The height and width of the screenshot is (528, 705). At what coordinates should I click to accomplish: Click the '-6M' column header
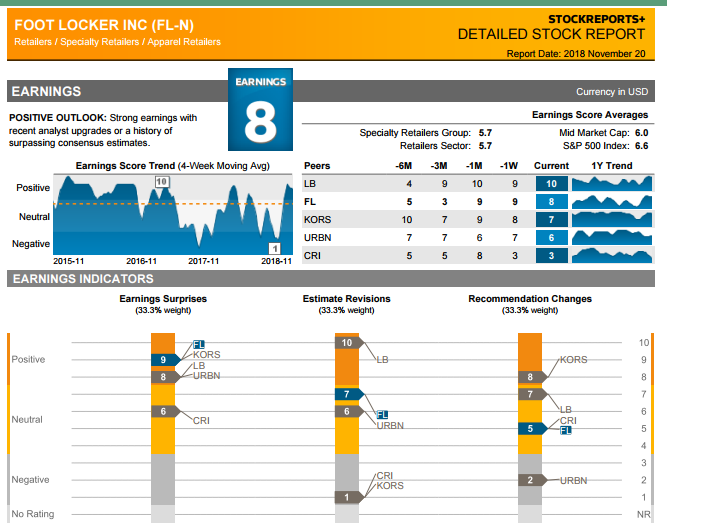click(x=403, y=166)
